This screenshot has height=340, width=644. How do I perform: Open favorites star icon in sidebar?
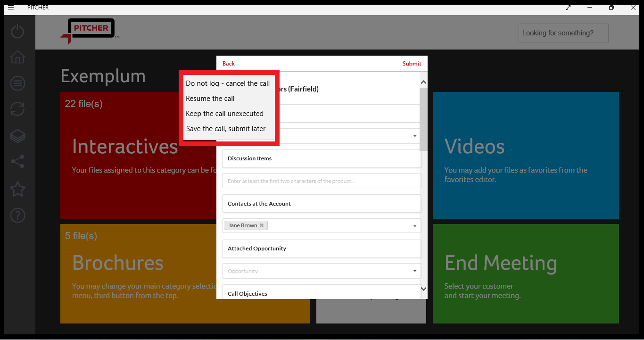coord(17,189)
